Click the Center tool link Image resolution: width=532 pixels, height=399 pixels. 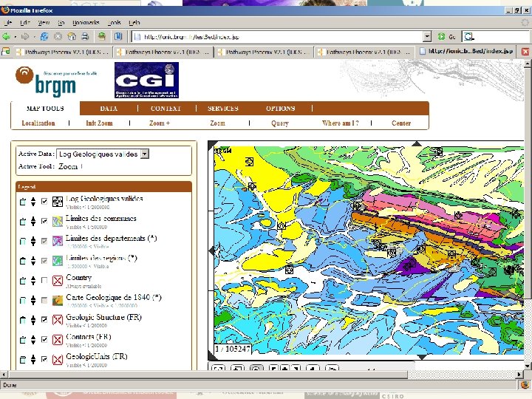[401, 123]
